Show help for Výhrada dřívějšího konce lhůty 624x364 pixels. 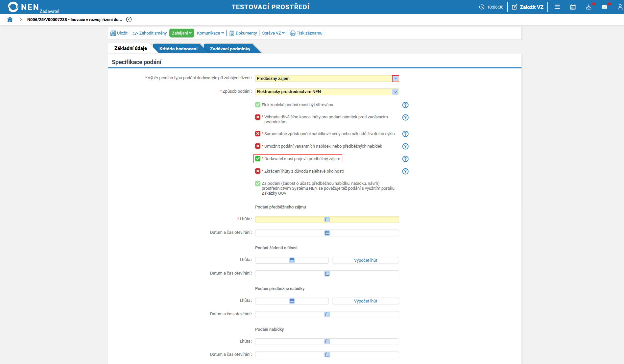(x=405, y=117)
